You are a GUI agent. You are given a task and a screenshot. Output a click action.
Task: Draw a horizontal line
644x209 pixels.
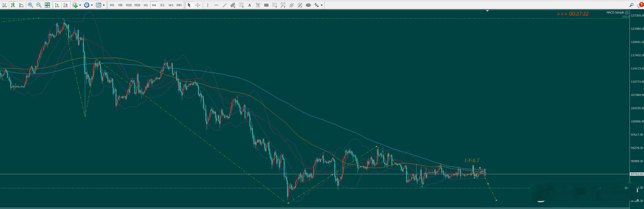[x=216, y=5]
